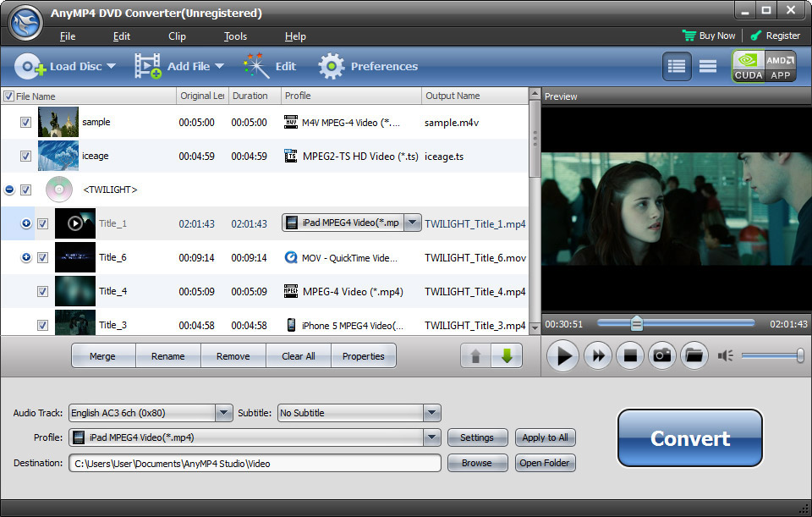Click the file list scrollbar down arrow
This screenshot has height=517, width=812.
click(535, 327)
